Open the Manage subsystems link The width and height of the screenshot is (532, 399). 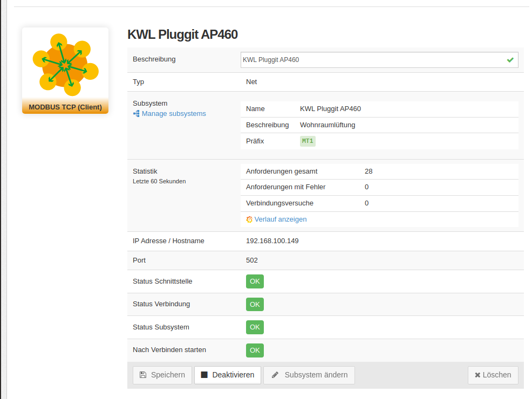pyautogui.click(x=174, y=114)
